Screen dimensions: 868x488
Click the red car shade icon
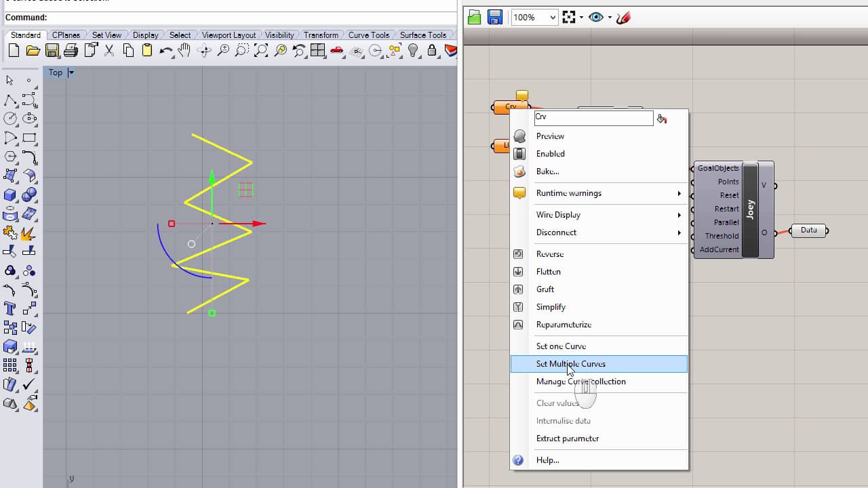click(337, 51)
